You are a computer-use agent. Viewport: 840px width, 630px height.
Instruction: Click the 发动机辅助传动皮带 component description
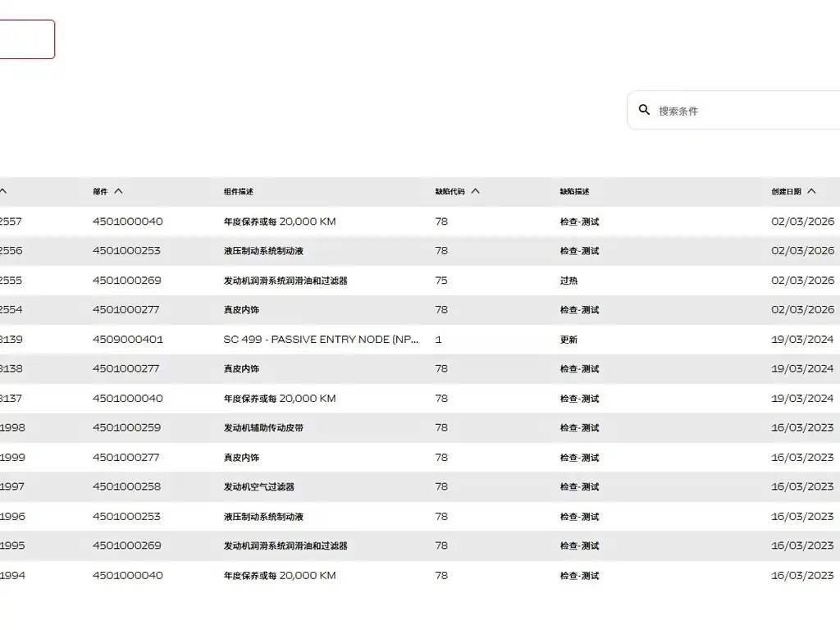[x=263, y=428]
